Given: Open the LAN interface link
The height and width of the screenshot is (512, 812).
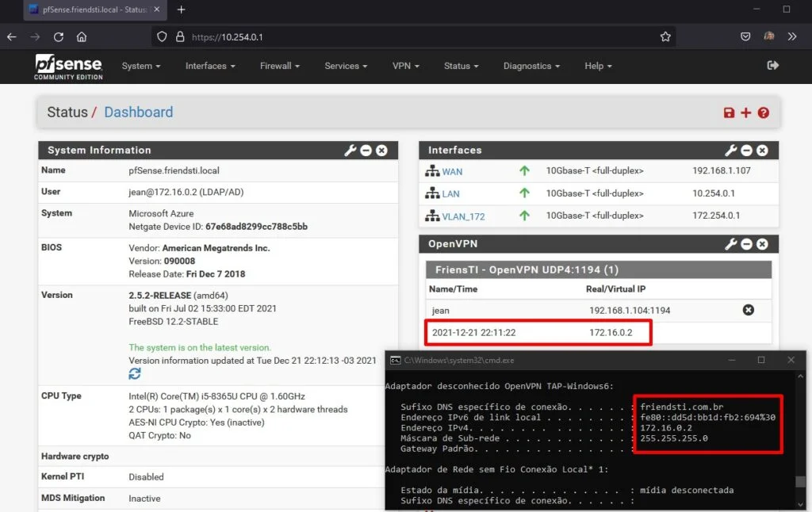Looking at the screenshot, I should [x=450, y=194].
